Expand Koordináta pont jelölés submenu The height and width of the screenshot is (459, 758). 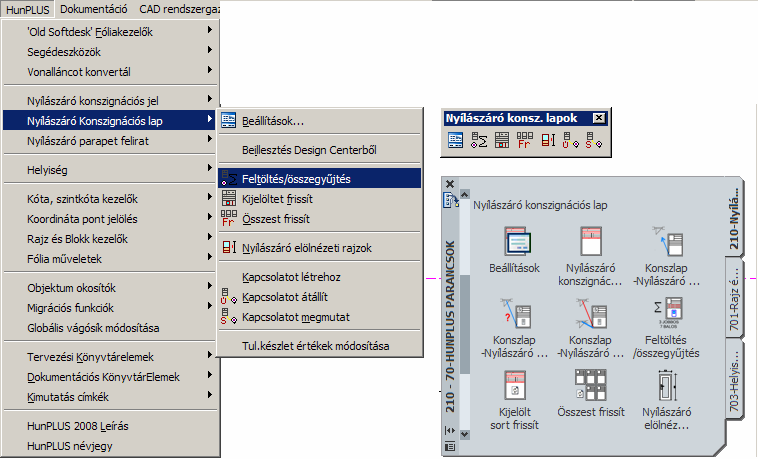click(x=110, y=219)
